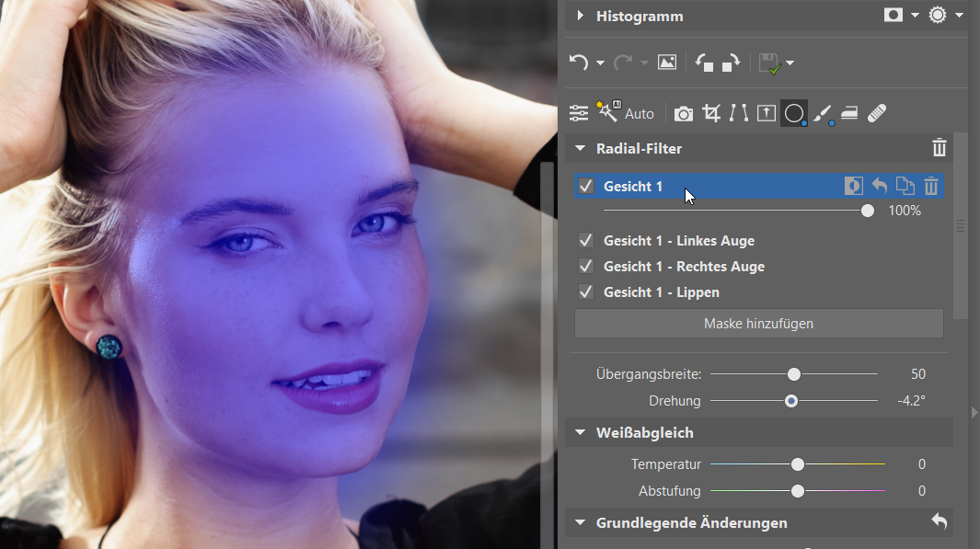Click the AI Auto enhance wand
980x549 pixels.
pos(606,113)
